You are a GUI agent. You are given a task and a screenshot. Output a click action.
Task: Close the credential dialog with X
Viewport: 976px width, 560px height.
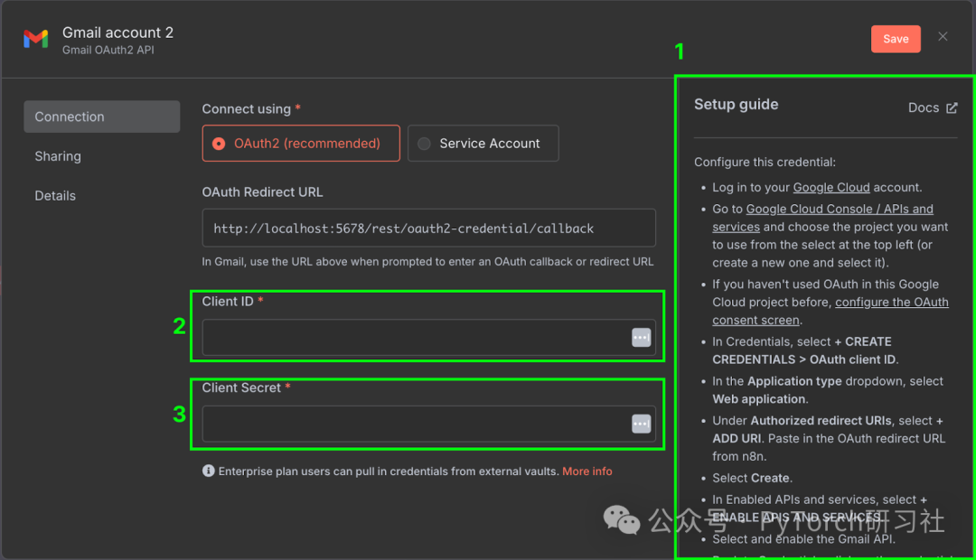pyautogui.click(x=943, y=37)
